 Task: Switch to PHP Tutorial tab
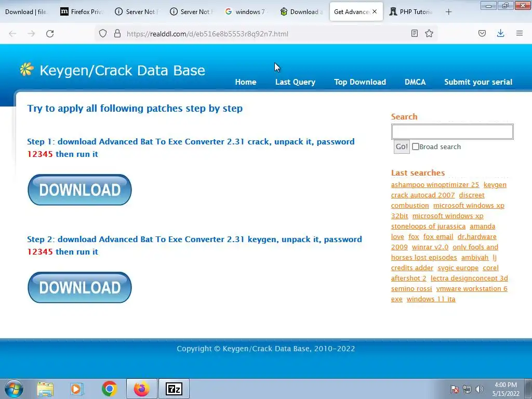[411, 11]
